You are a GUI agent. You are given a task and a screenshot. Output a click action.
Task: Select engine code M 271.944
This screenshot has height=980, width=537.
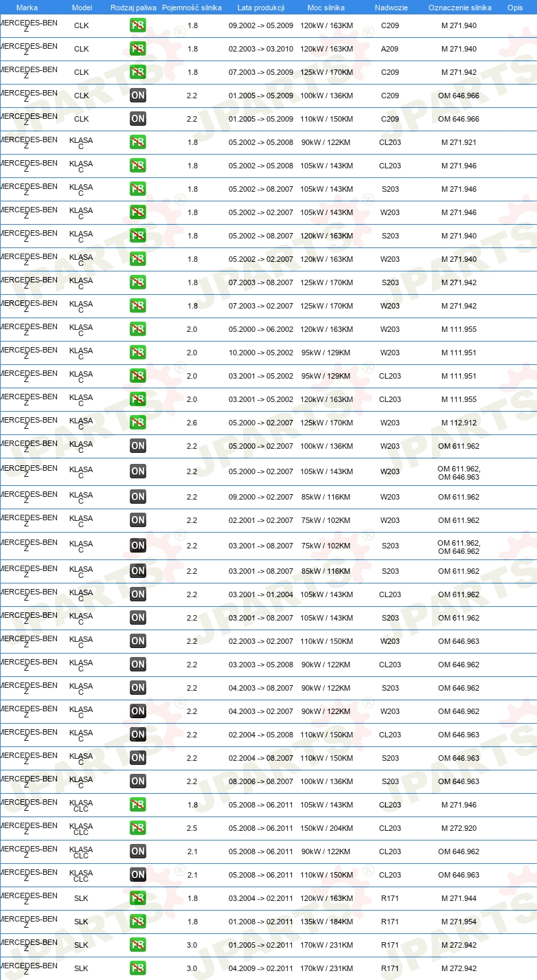tap(459, 898)
